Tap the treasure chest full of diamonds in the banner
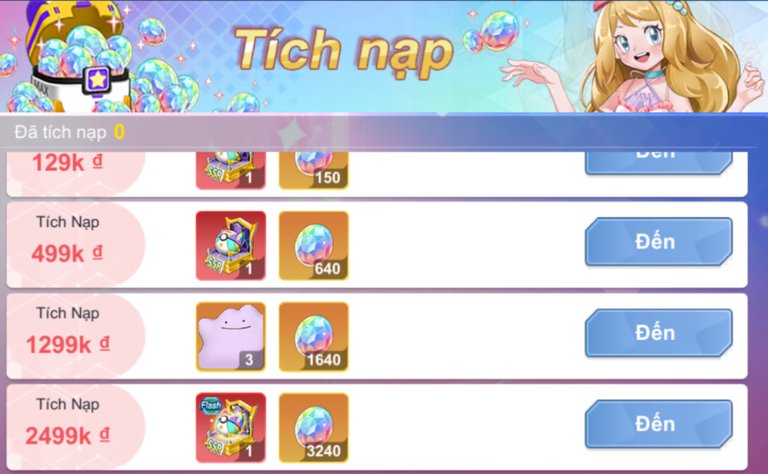This screenshot has height=474, width=768. [x=78, y=59]
